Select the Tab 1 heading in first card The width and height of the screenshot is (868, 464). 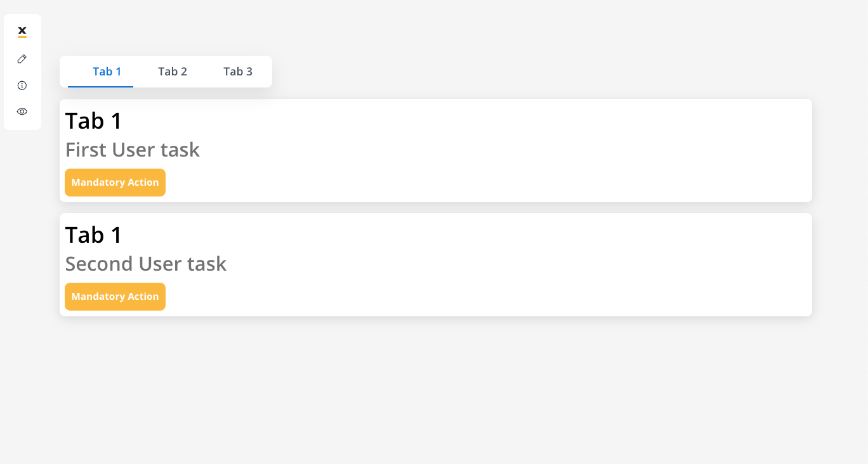(x=94, y=121)
